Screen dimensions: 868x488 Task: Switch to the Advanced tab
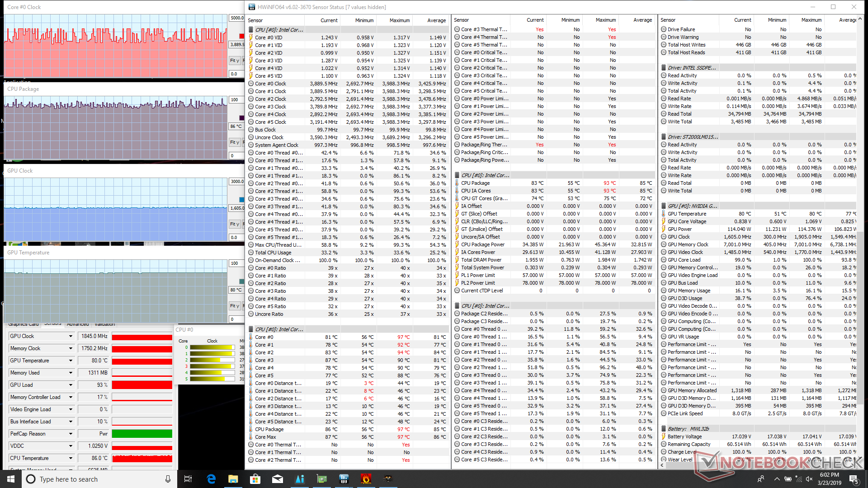(78, 324)
